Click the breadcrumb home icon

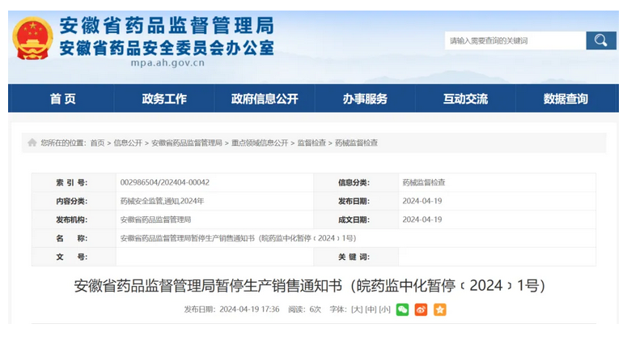pos(32,143)
